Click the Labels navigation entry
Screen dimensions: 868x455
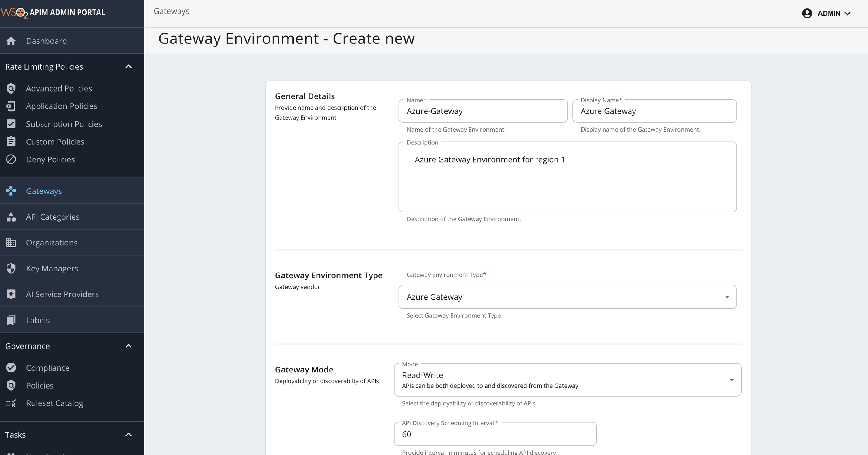point(37,320)
